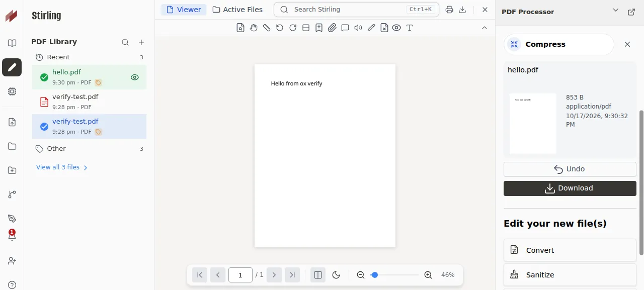Viewport: 644px width, 290px height.
Task: Search the PDF Library with magnifier icon
Action: pos(125,42)
